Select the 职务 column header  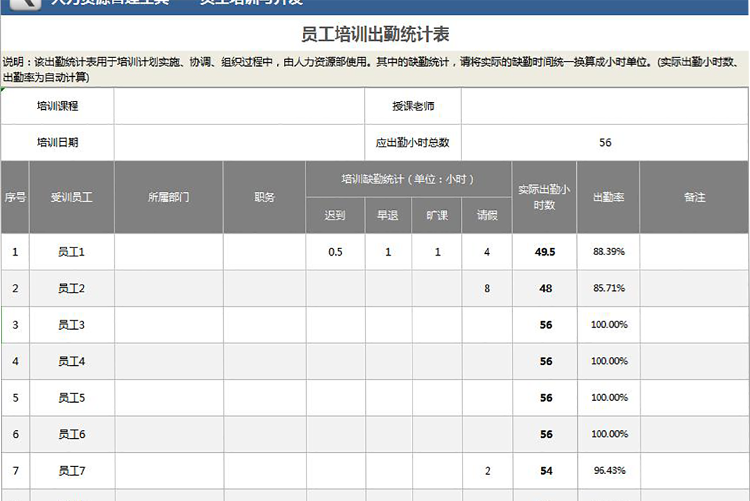click(x=264, y=197)
